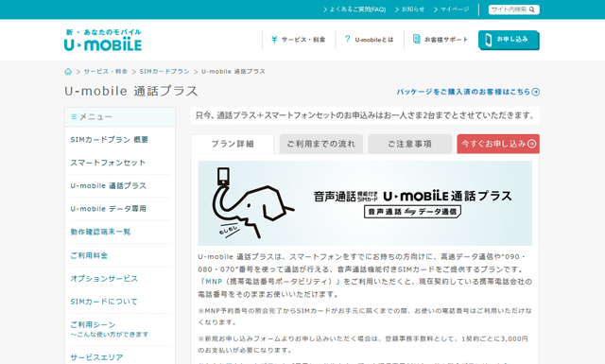This screenshot has width=605, height=364.
Task: Click the elephant banner image
Action: click(x=365, y=203)
